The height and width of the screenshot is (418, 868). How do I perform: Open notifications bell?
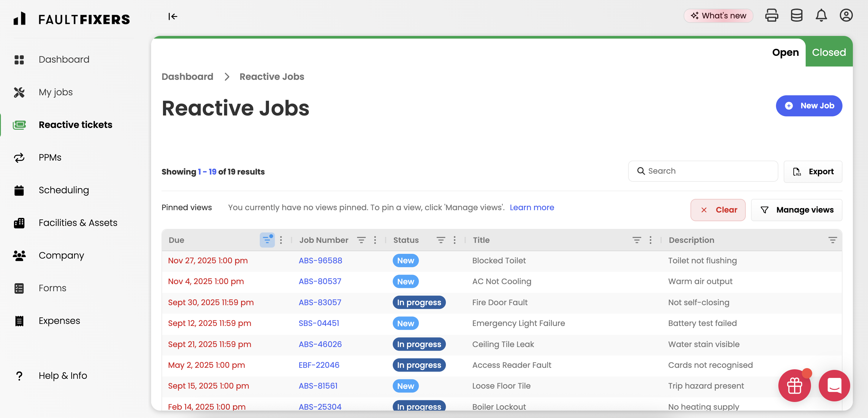[821, 15]
